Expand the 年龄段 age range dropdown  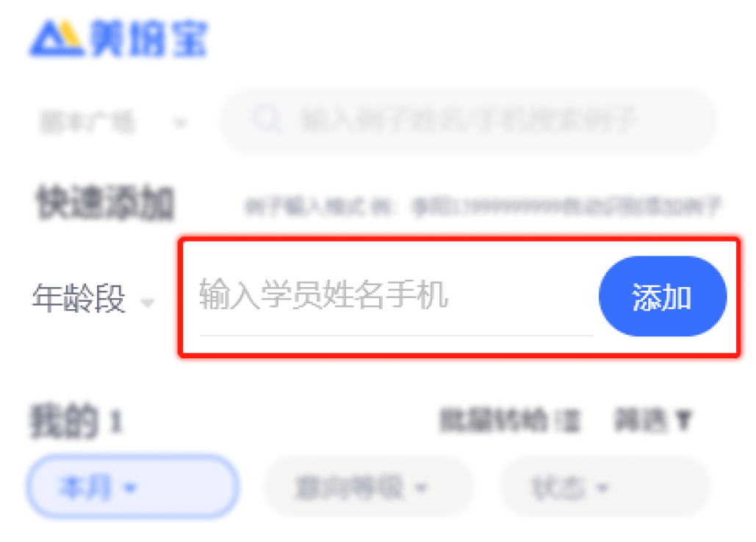pos(93,299)
